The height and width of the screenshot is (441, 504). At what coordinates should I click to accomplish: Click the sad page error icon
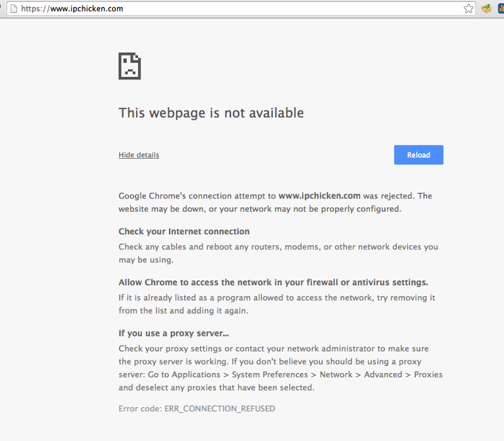point(130,66)
